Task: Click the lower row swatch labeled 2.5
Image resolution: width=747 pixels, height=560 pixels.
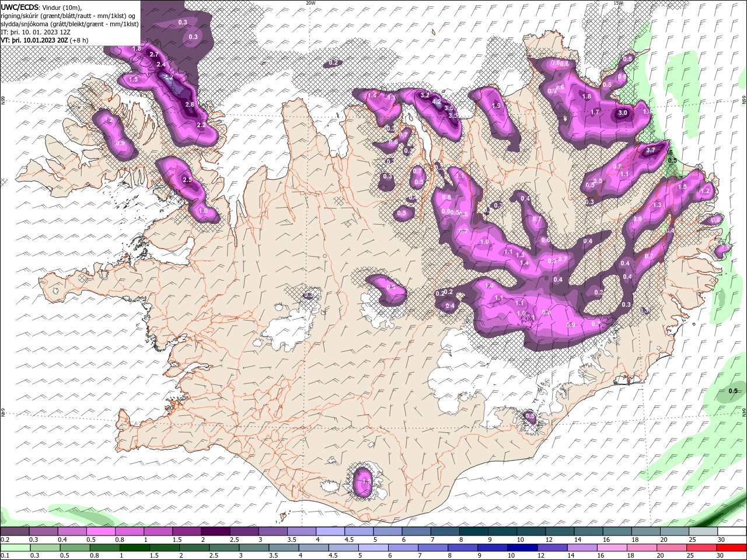Action: (x=224, y=548)
